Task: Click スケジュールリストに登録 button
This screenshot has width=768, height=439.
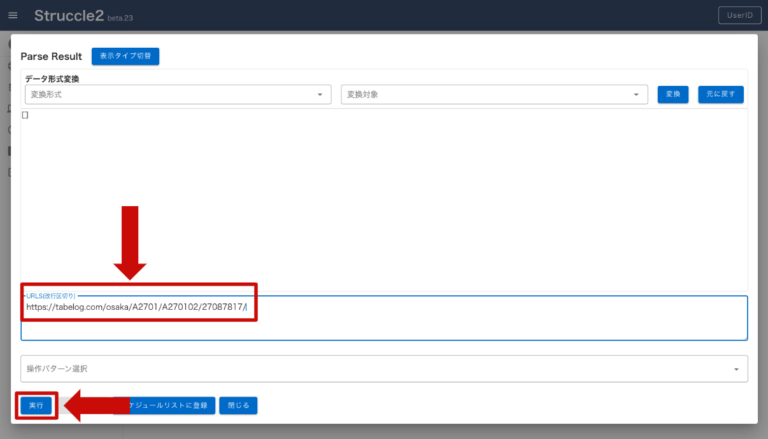Action: (x=165, y=405)
